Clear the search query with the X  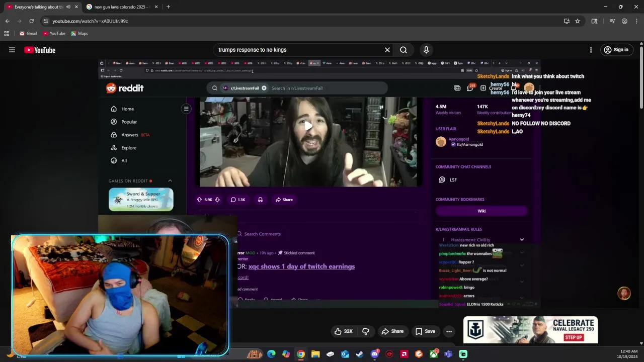(x=387, y=50)
